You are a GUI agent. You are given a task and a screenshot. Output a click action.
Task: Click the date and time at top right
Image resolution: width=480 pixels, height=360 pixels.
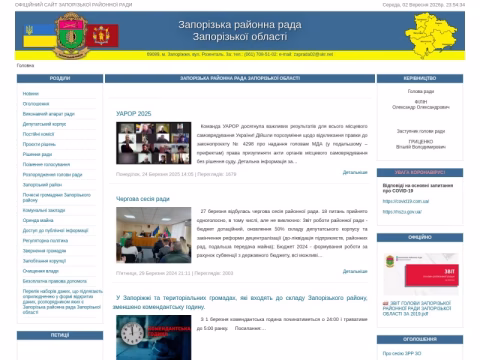click(x=424, y=5)
